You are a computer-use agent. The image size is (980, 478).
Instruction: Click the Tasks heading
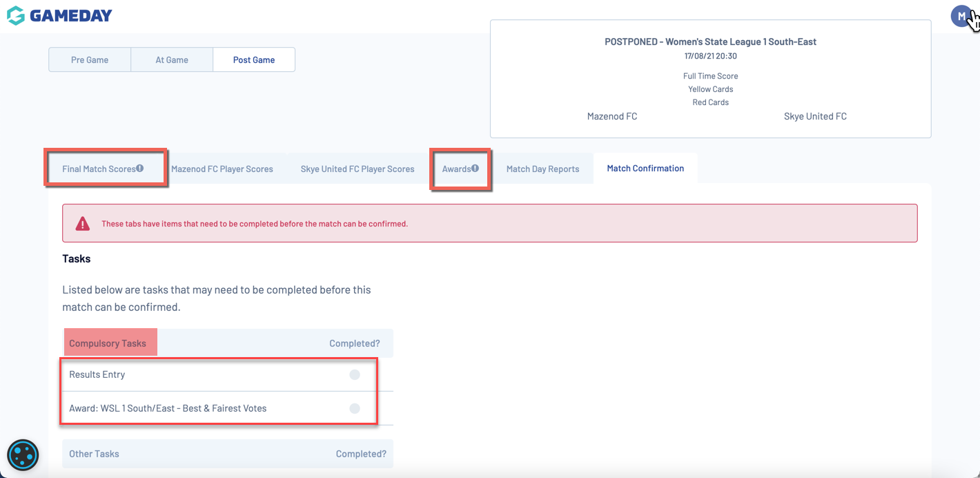coord(77,259)
